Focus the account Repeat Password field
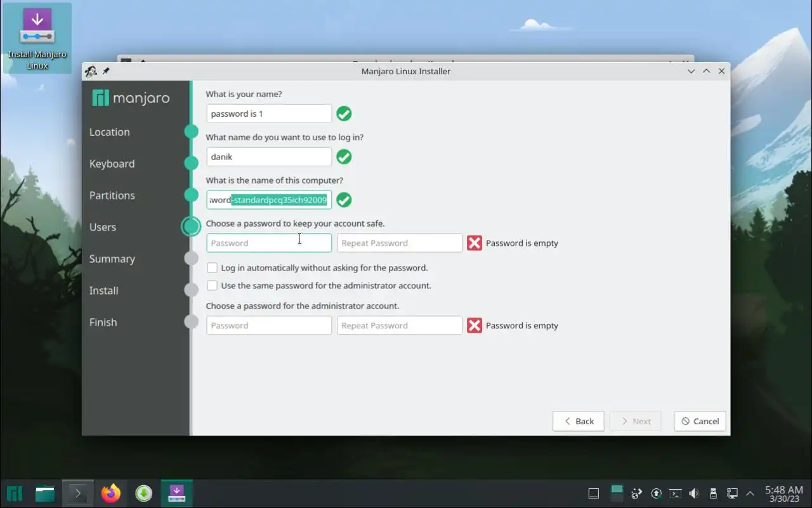812x508 pixels. pos(400,243)
